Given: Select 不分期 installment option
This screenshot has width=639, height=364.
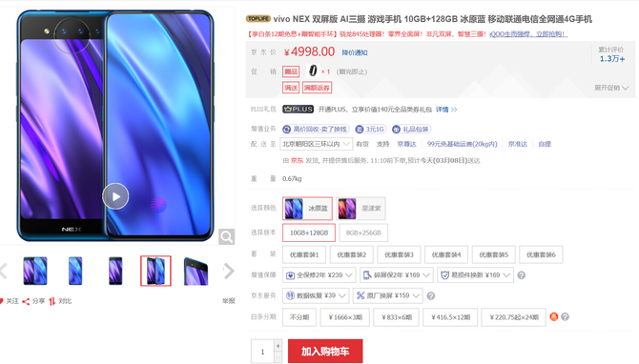Looking at the screenshot, I should pos(299,317).
